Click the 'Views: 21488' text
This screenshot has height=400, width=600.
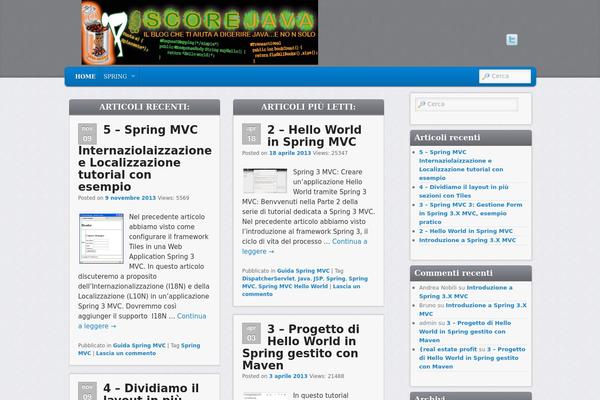[326, 376]
